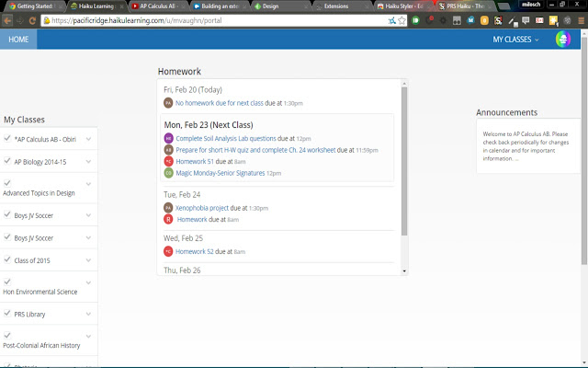Bookmark this page with the star icon
Image resolution: width=588 pixels, height=368 pixels.
[401, 20]
